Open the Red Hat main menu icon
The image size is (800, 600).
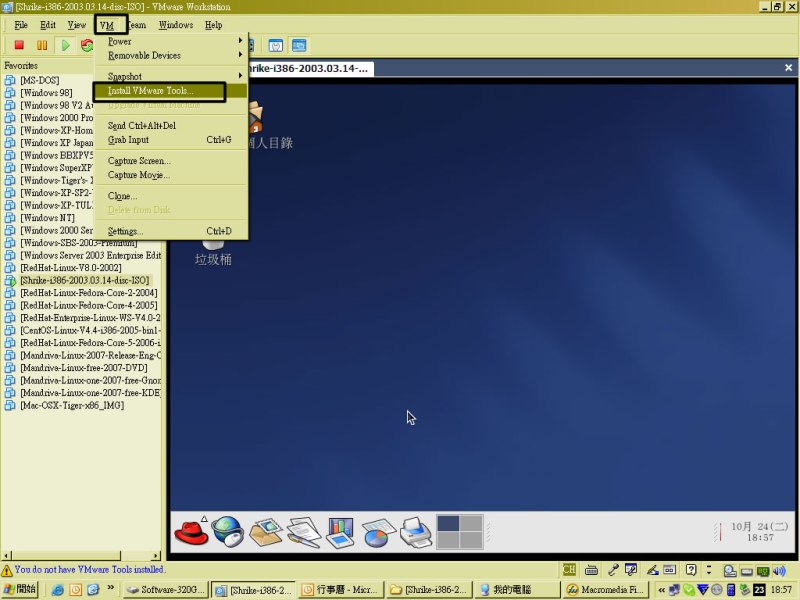pos(191,532)
